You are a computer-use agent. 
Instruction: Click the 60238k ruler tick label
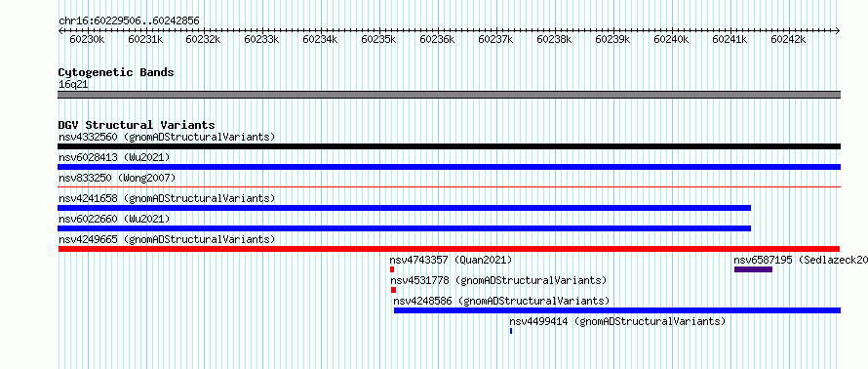pos(554,39)
